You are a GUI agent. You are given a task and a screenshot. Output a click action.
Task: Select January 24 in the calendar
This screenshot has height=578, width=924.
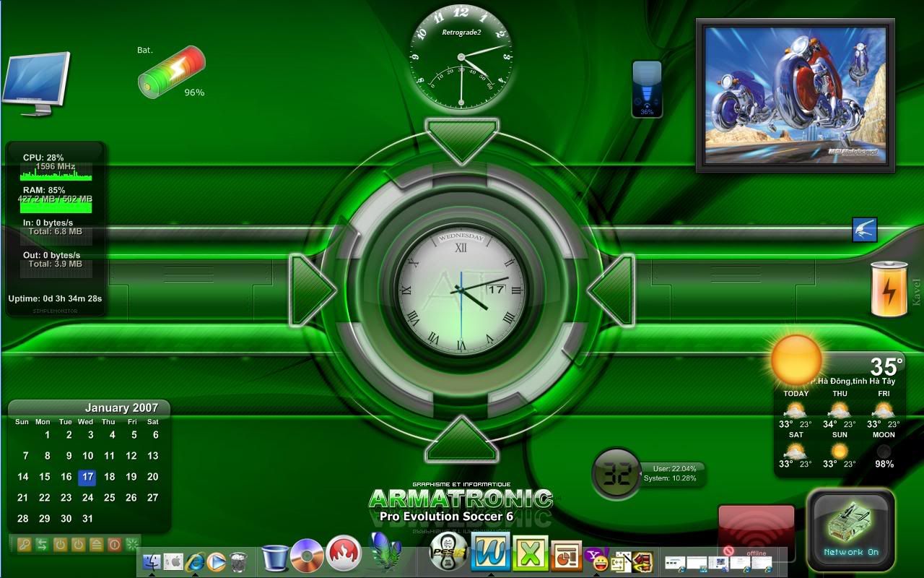click(x=87, y=498)
